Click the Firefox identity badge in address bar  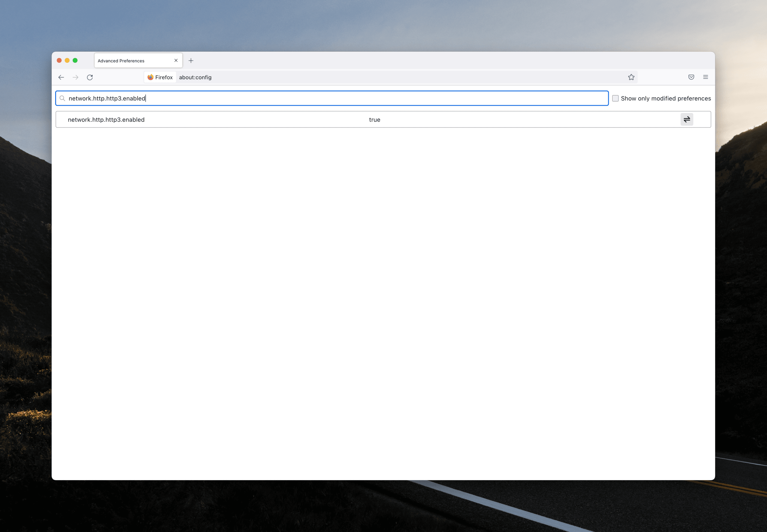pyautogui.click(x=160, y=77)
